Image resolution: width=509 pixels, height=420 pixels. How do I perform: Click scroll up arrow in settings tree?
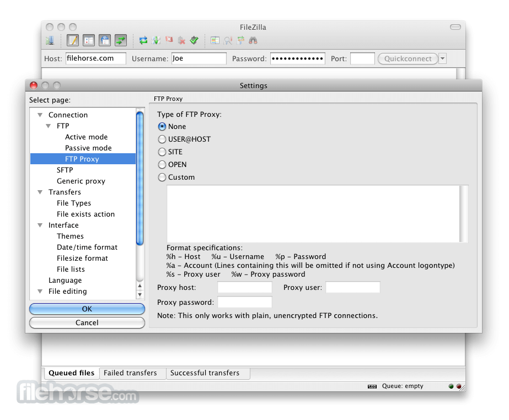point(140,286)
